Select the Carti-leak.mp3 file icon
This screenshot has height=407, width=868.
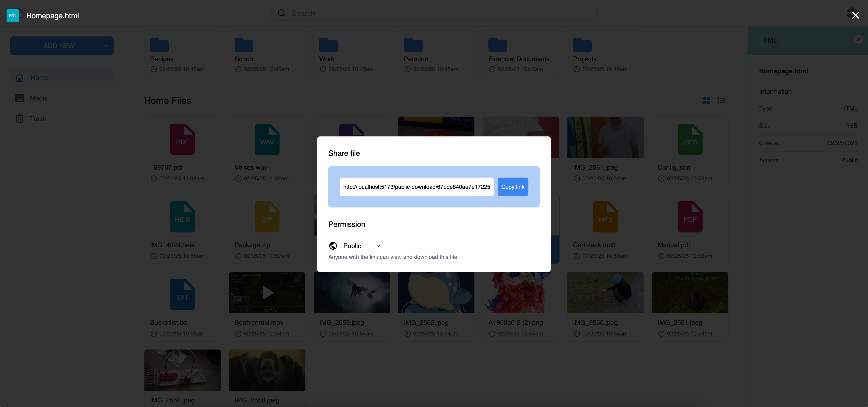[x=605, y=217]
